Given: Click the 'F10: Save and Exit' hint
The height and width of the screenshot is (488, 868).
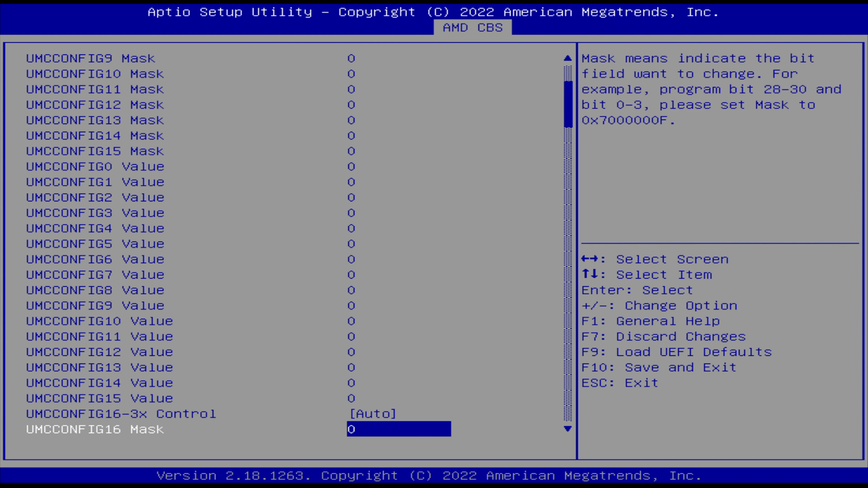Looking at the screenshot, I should coord(659,367).
